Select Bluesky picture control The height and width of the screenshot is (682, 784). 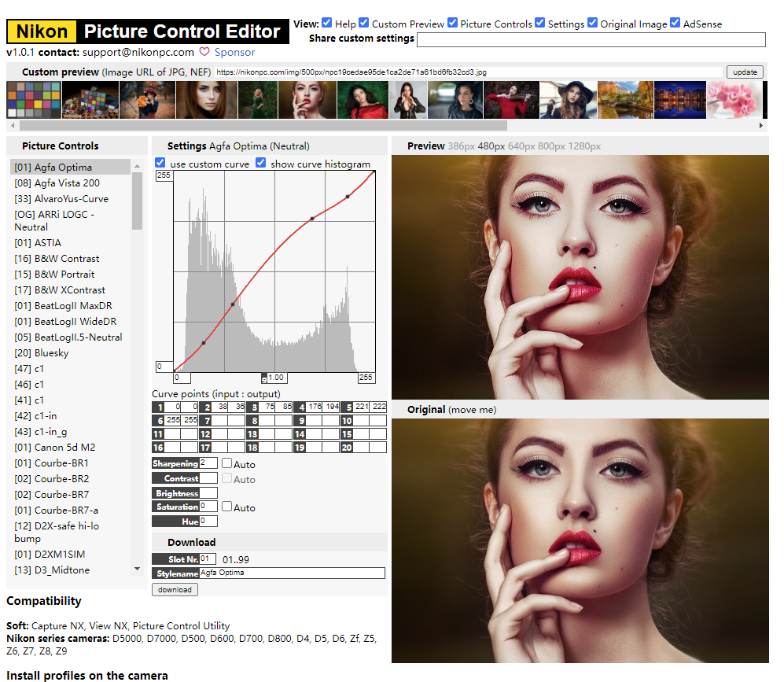pyautogui.click(x=42, y=352)
